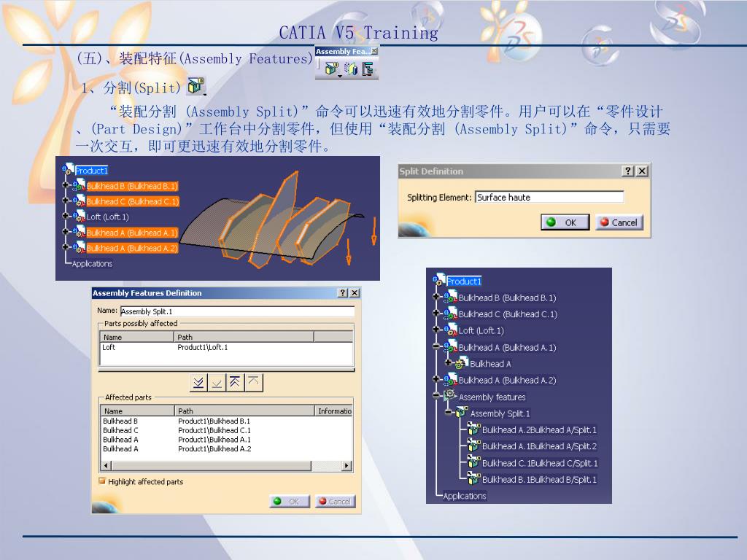
Task: Select Bulkhead B.1Bulkhead B/Split.1 tree item
Action: point(539,480)
